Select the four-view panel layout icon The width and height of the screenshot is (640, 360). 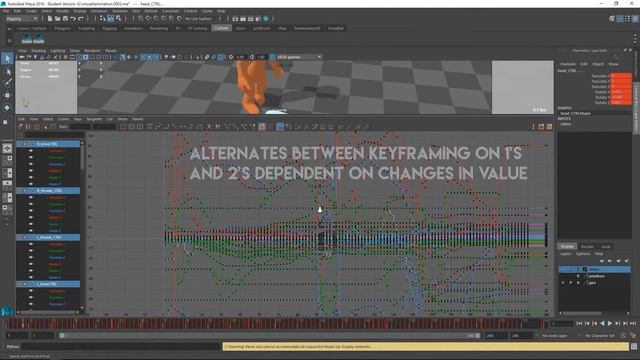point(7,161)
